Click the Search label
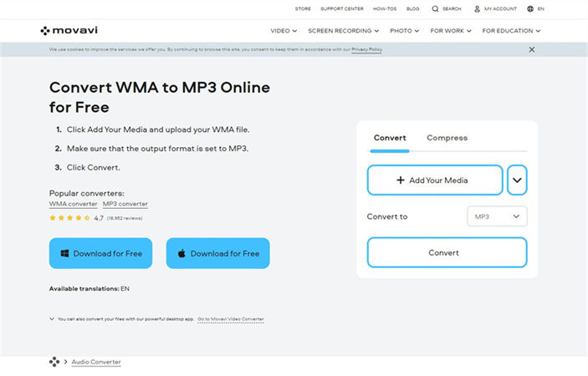 [452, 8]
